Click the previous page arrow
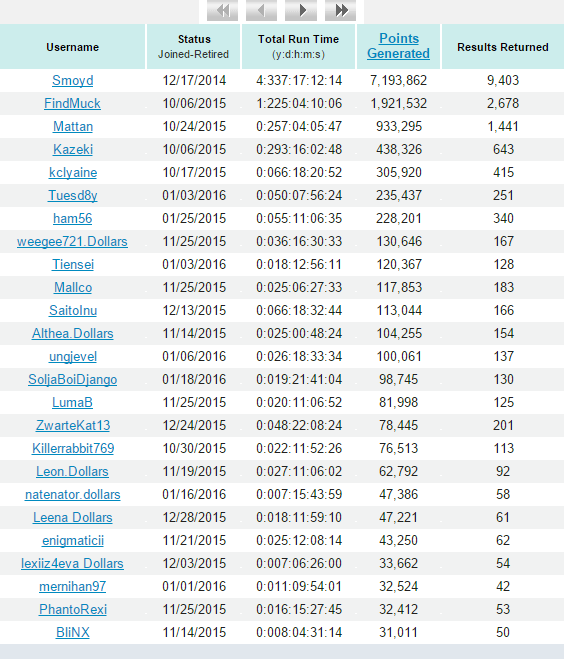 261,10
